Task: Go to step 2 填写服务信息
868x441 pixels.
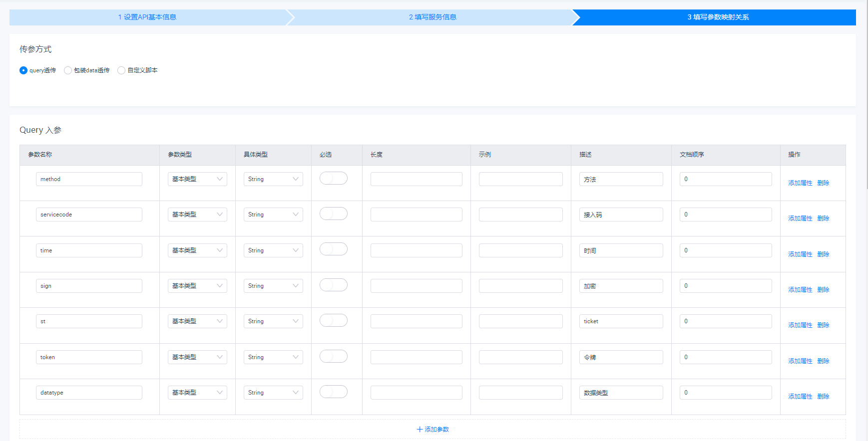Action: pyautogui.click(x=433, y=17)
